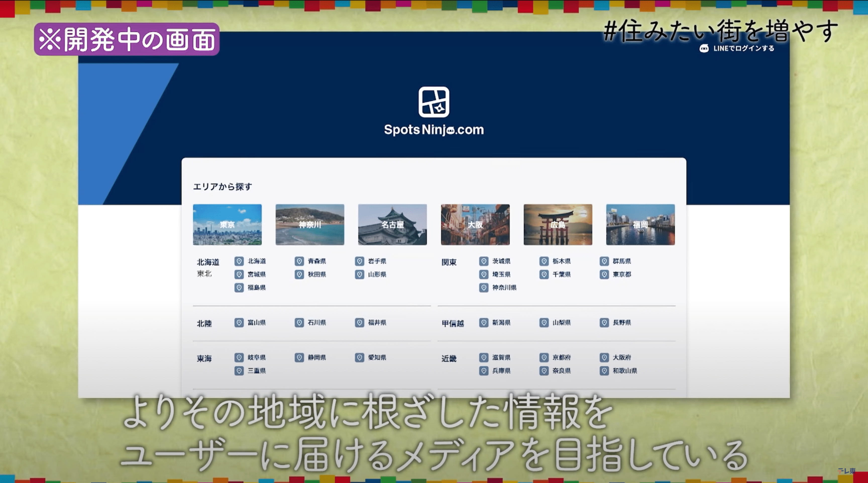868x483 pixels.
Task: Click the pin icon beside 富山県
Action: pos(239,323)
